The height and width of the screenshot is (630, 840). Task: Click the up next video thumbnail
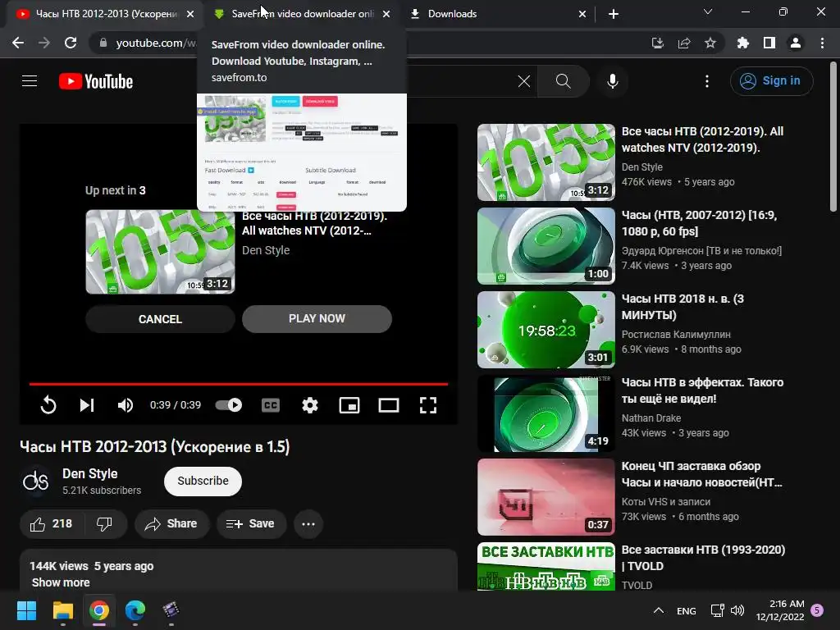pyautogui.click(x=160, y=252)
